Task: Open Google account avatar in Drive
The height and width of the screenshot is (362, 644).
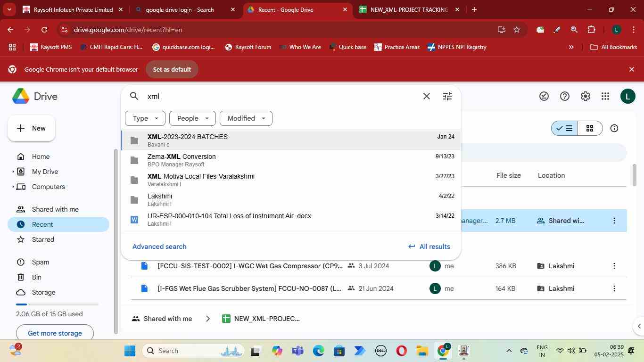Action: (x=627, y=96)
